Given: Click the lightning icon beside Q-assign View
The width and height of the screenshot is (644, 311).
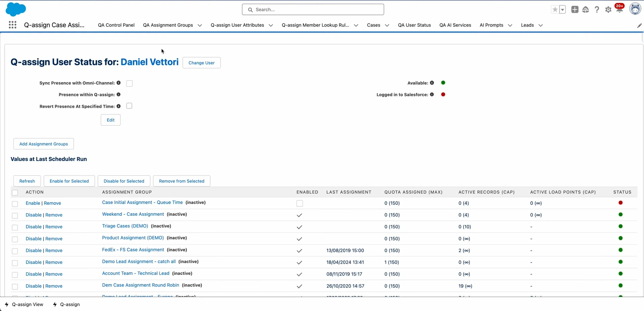Looking at the screenshot, I should [7, 304].
